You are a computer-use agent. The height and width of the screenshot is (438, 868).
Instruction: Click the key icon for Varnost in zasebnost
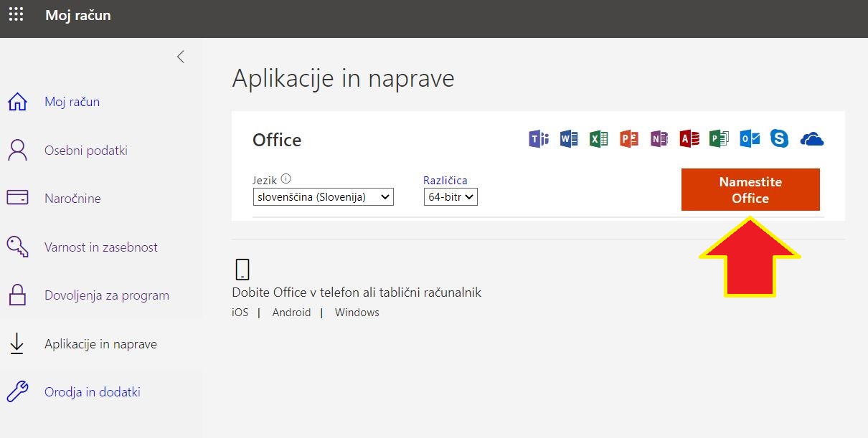pos(17,247)
